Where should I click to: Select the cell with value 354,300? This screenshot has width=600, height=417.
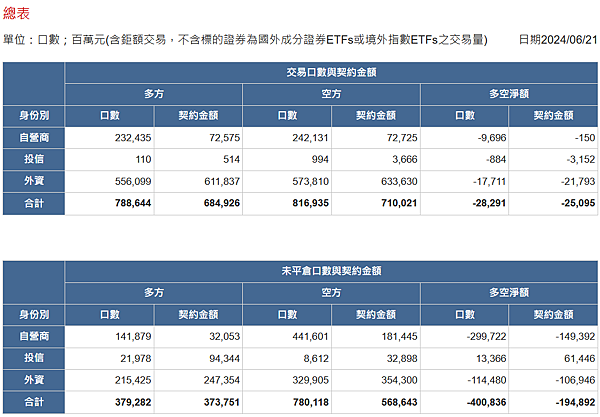376,380
